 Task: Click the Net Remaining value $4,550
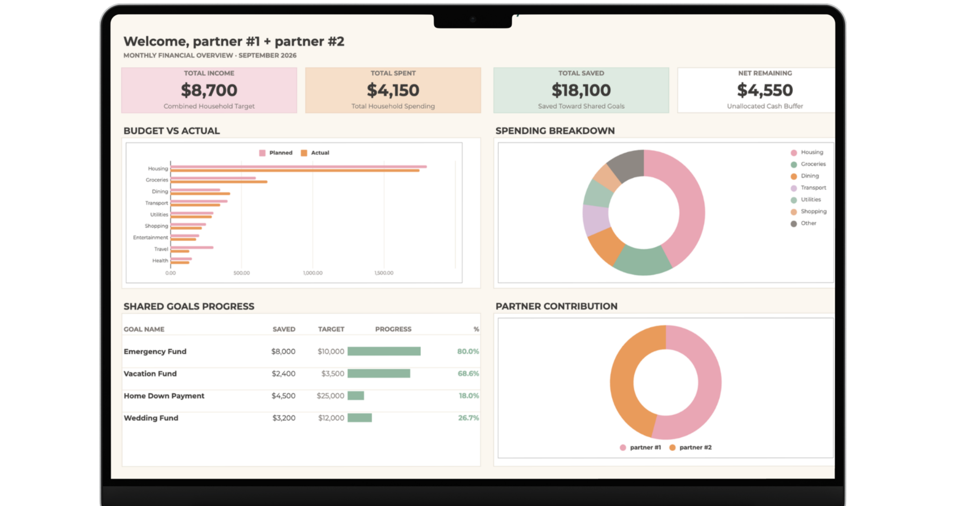(765, 90)
